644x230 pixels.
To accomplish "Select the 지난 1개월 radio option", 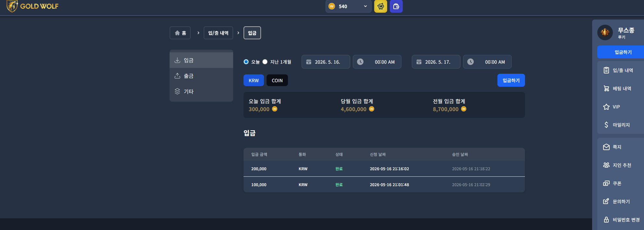I will coord(265,62).
